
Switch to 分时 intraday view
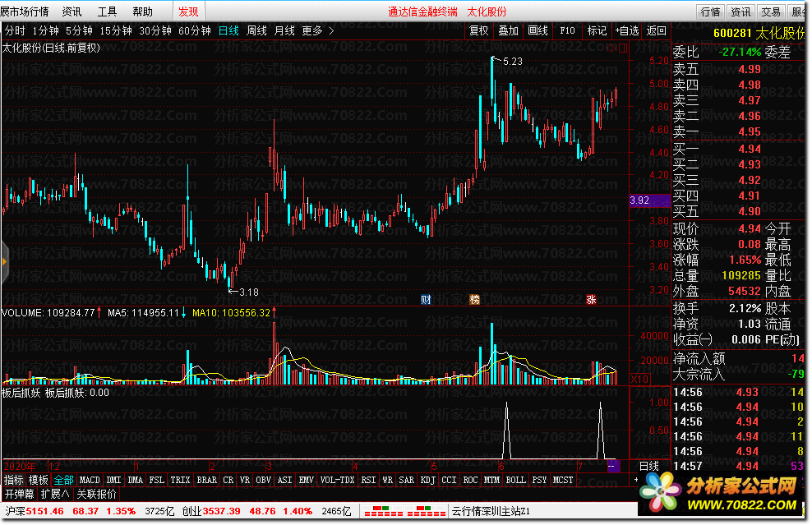(15, 31)
